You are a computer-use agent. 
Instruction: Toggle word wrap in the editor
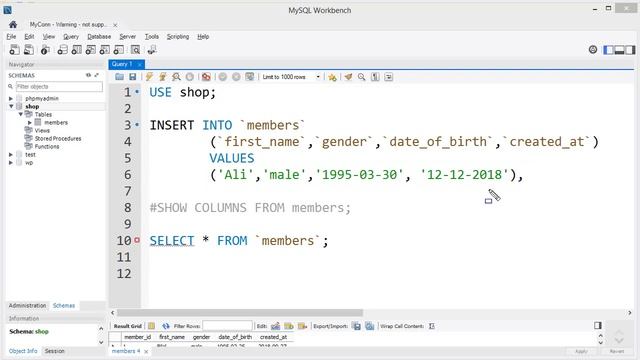389,77
